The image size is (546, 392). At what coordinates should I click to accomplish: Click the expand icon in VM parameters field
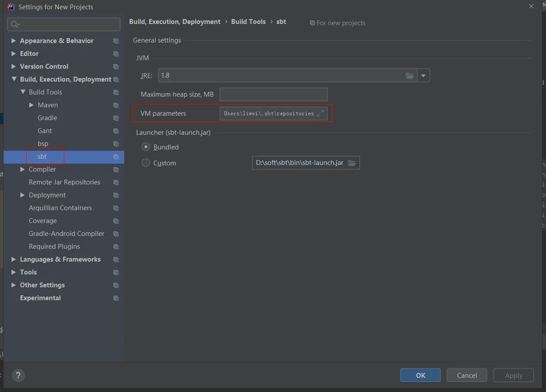[x=321, y=114]
